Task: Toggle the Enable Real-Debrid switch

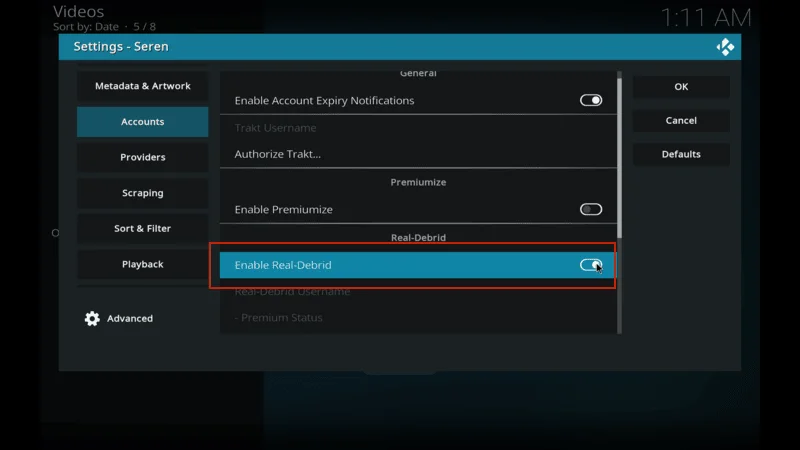Action: [x=591, y=265]
